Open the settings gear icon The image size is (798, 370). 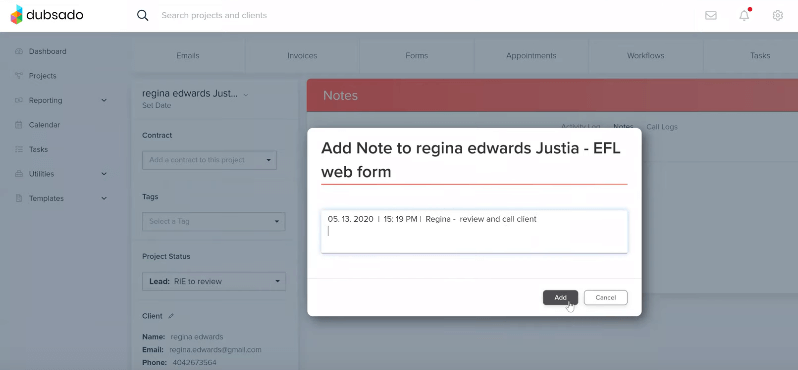(x=778, y=15)
